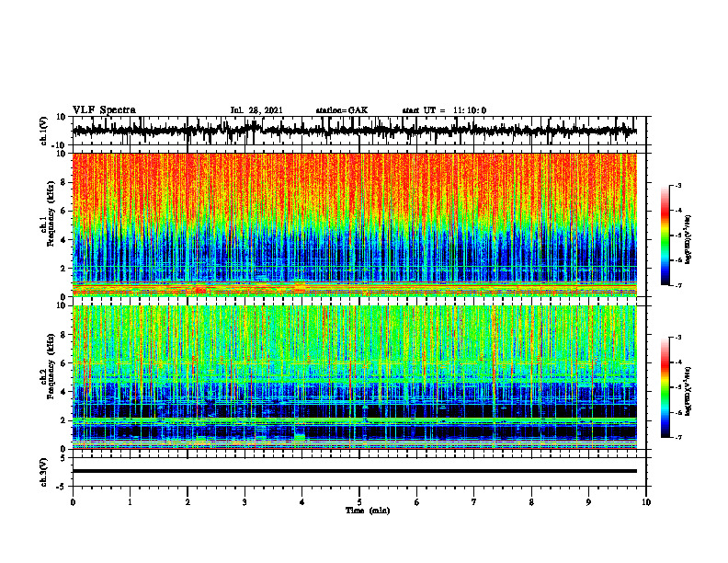The width and height of the screenshot is (728, 563).
Task: Select the date text "Jul. 28, 2021"
Action: [256, 110]
